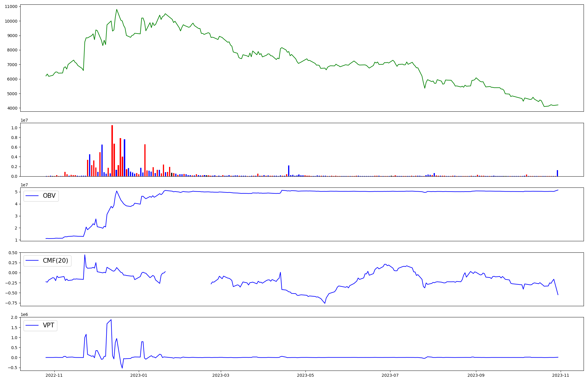Click the blue line sample in OBV legend
Viewport: 588px width, 382px height.
pos(32,196)
